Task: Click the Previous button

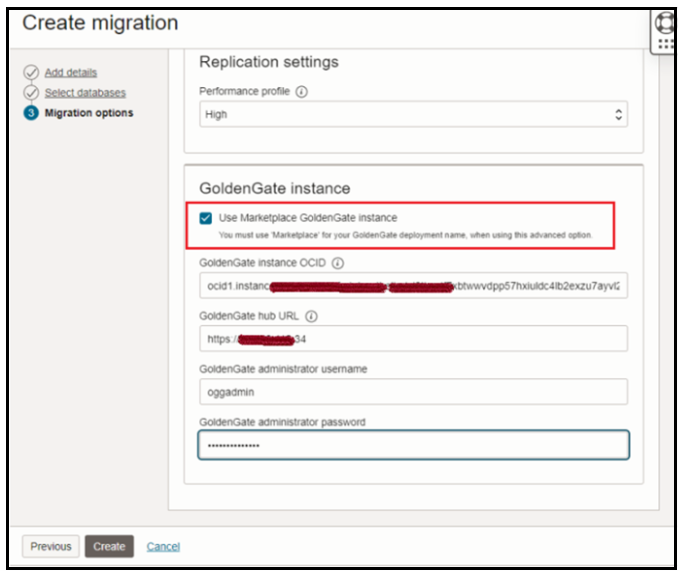Action: (x=51, y=546)
